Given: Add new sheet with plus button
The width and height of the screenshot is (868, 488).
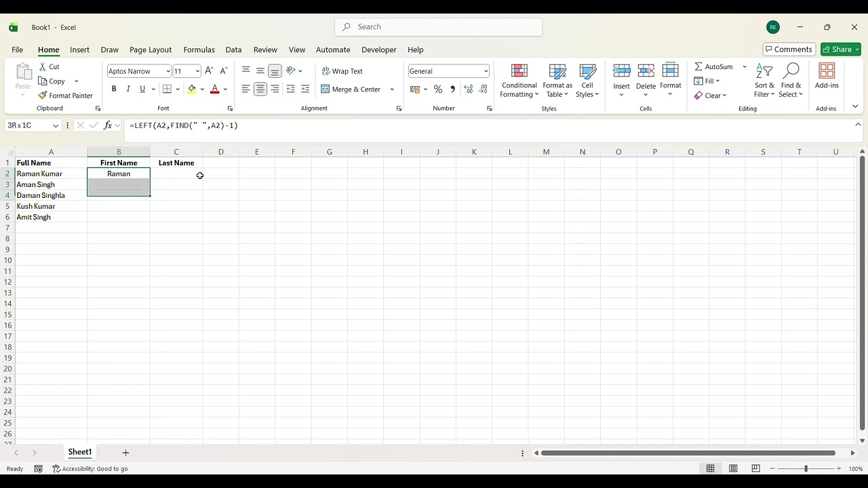Looking at the screenshot, I should pyautogui.click(x=125, y=452).
